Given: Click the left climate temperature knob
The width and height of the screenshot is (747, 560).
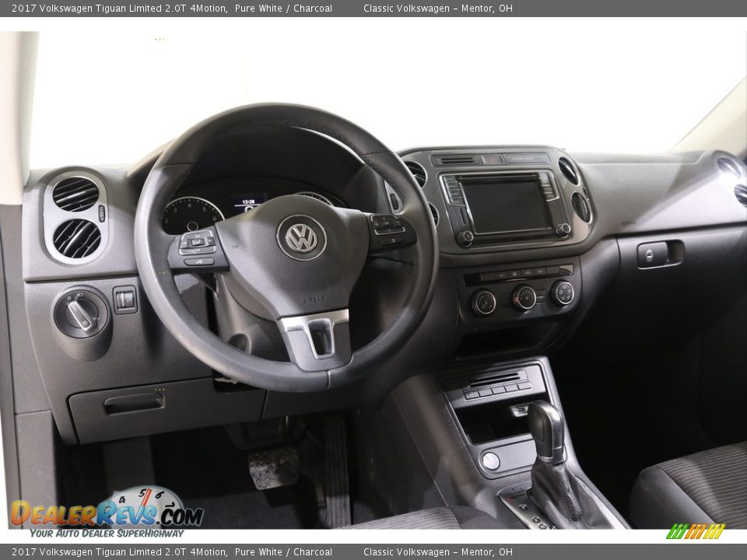Looking at the screenshot, I should (x=483, y=302).
